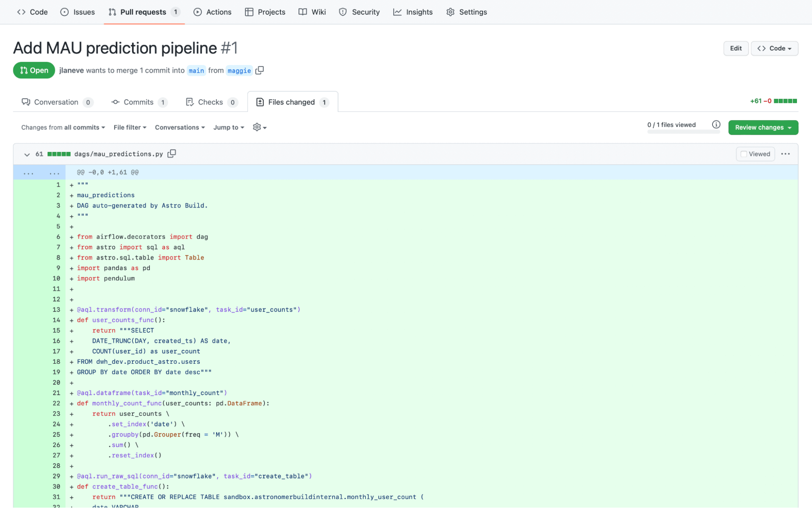Switch to the Commits tab
Screen dimensions: 812x508
[x=139, y=102]
